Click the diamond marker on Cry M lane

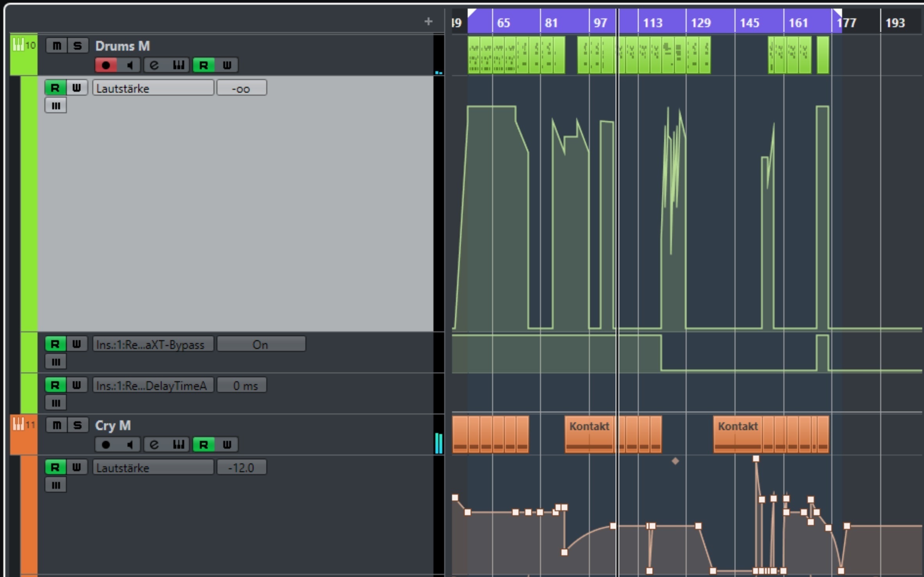675,461
